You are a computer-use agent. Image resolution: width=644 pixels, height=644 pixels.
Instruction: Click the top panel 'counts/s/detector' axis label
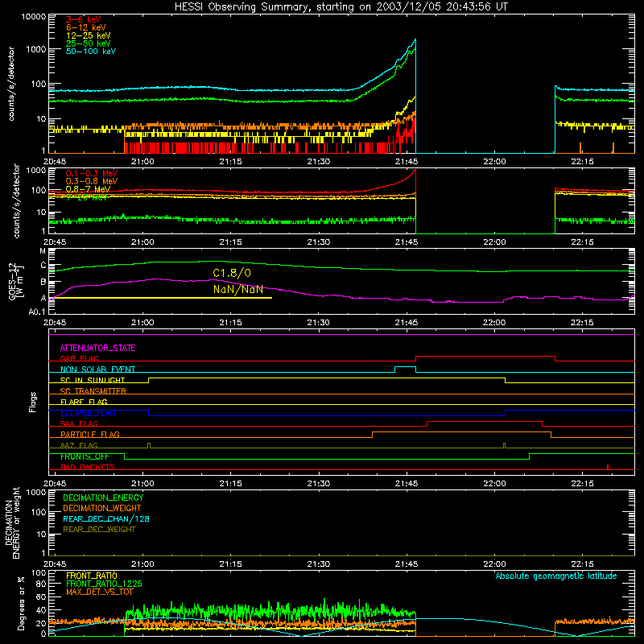point(11,84)
